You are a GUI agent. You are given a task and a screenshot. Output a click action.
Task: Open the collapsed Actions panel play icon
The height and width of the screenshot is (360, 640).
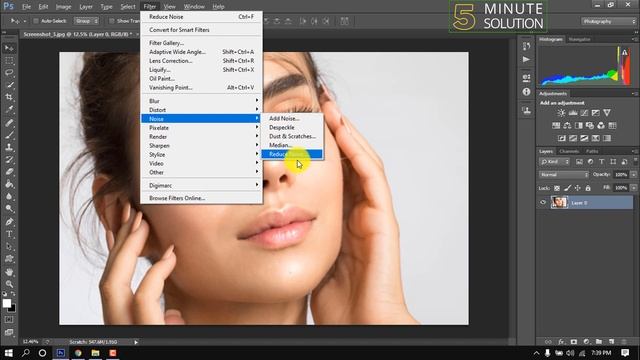(x=526, y=60)
